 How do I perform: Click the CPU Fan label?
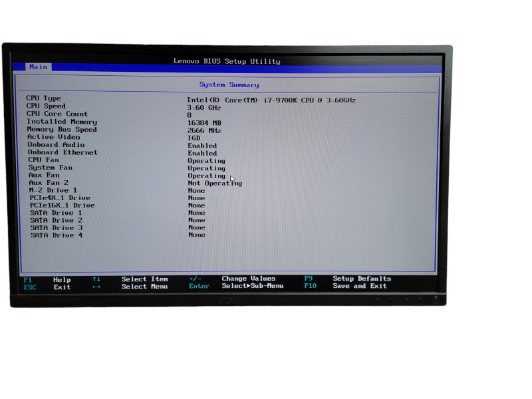pyautogui.click(x=43, y=160)
